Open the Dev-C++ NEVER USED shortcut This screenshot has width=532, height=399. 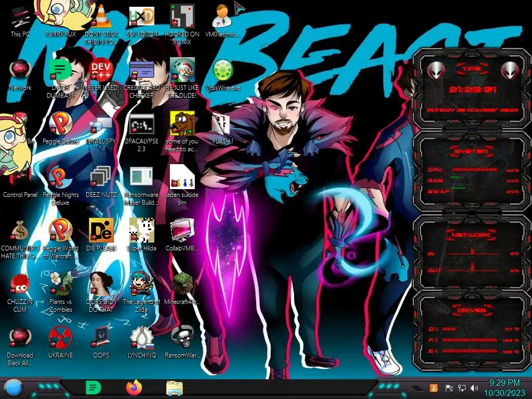[101, 75]
